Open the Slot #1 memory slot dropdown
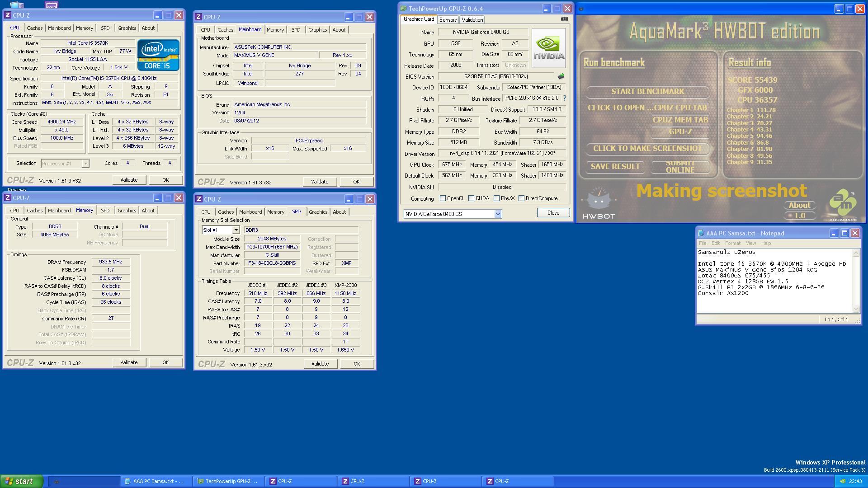This screenshot has height=488, width=868. click(236, 230)
